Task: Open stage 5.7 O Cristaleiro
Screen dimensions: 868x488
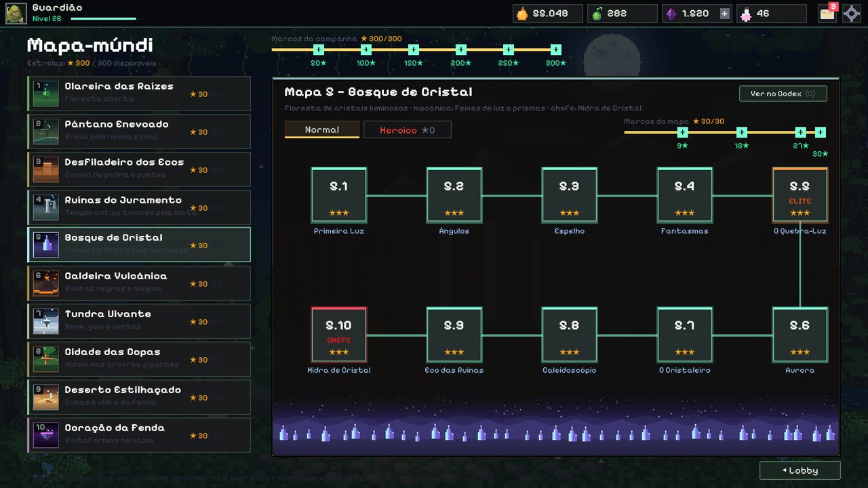Action: [x=685, y=334]
